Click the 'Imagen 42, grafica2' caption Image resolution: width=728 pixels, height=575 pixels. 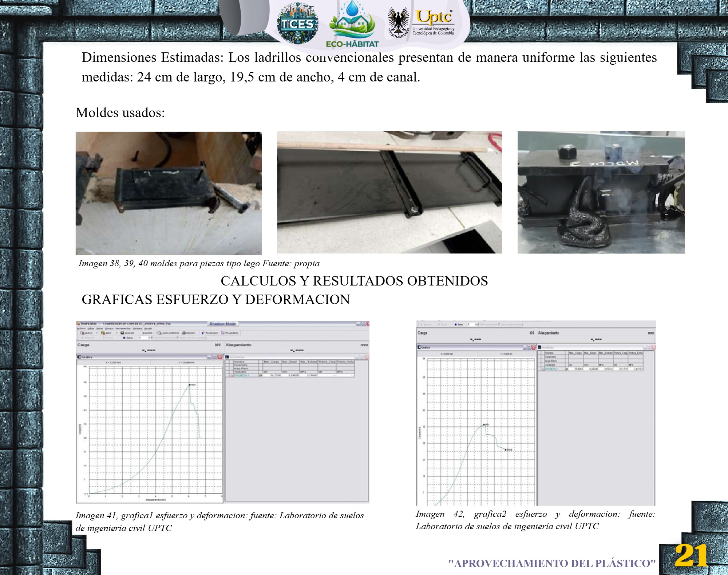coord(535,520)
